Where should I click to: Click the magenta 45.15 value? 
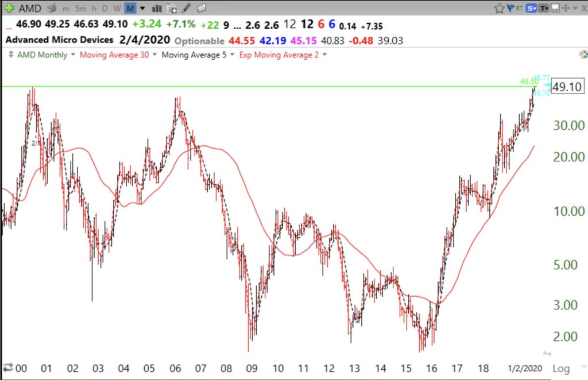(x=303, y=41)
